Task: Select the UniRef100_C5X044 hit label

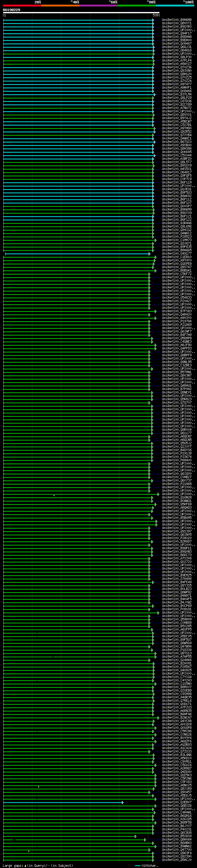Action: tap(177, 155)
